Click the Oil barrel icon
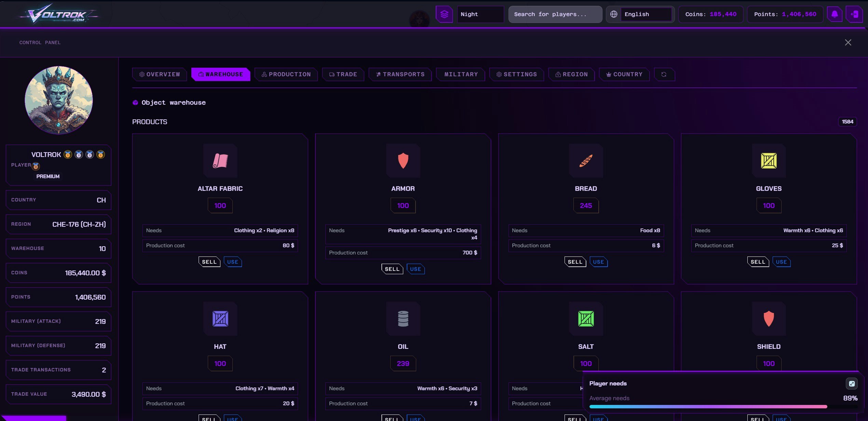The height and width of the screenshot is (421, 868). pyautogui.click(x=403, y=319)
